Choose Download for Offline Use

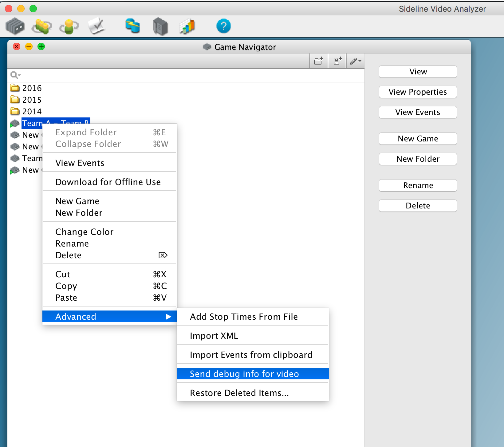109,182
